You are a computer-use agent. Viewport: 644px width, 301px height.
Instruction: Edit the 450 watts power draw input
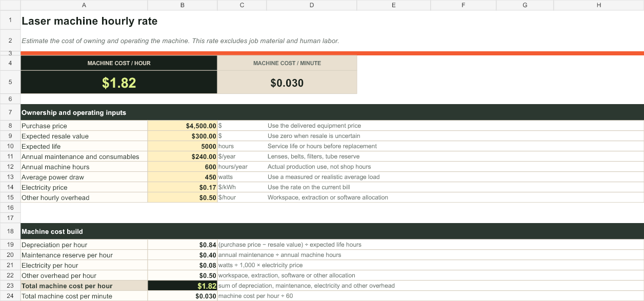coord(183,177)
